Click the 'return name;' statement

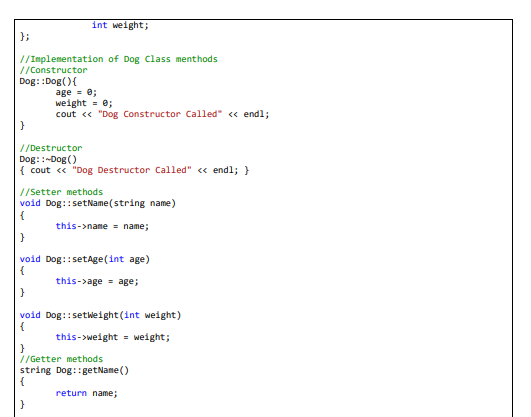(x=87, y=393)
